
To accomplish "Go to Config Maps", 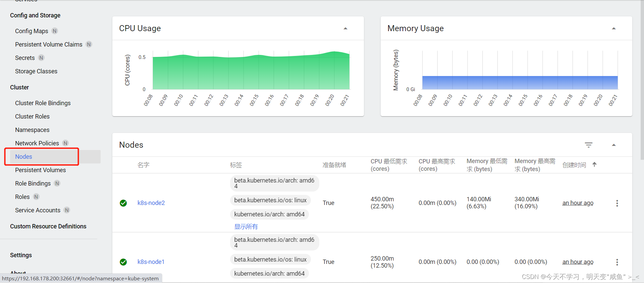I will [x=32, y=31].
